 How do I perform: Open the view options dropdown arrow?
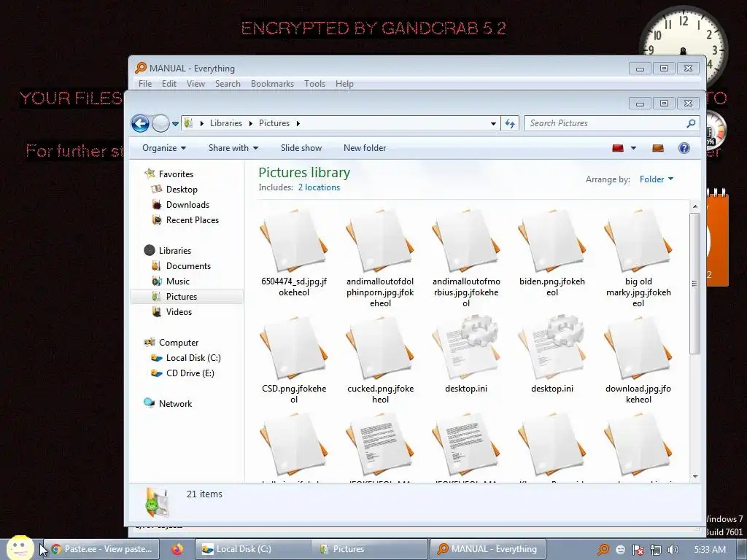click(x=633, y=148)
